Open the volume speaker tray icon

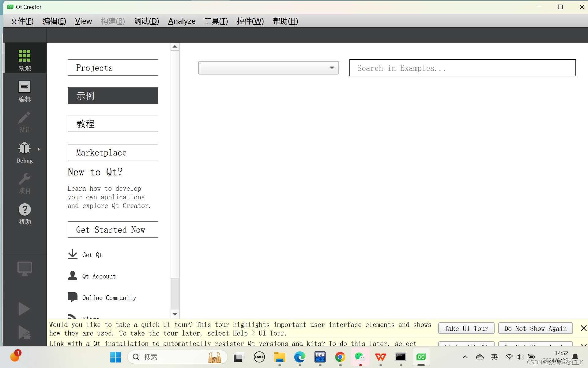coord(520,357)
